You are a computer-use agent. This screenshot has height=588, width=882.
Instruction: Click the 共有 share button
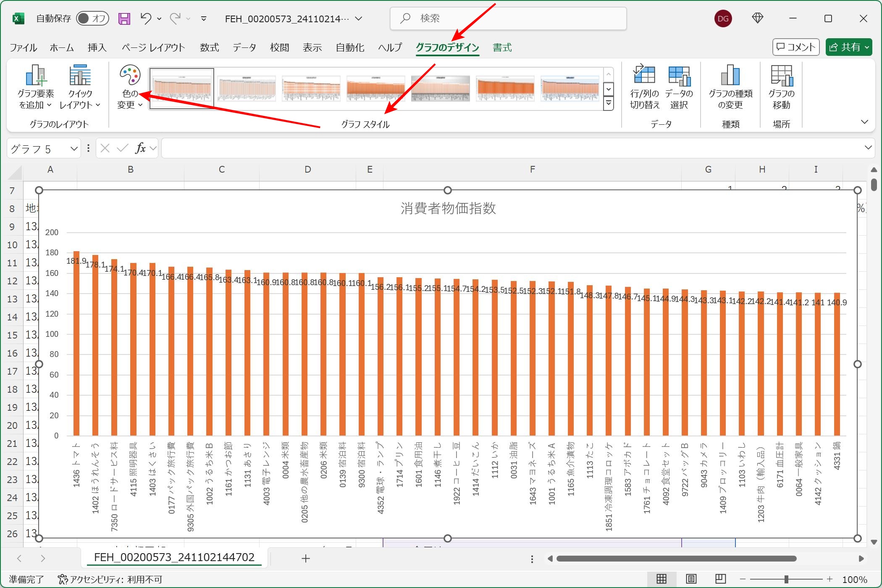(x=849, y=47)
